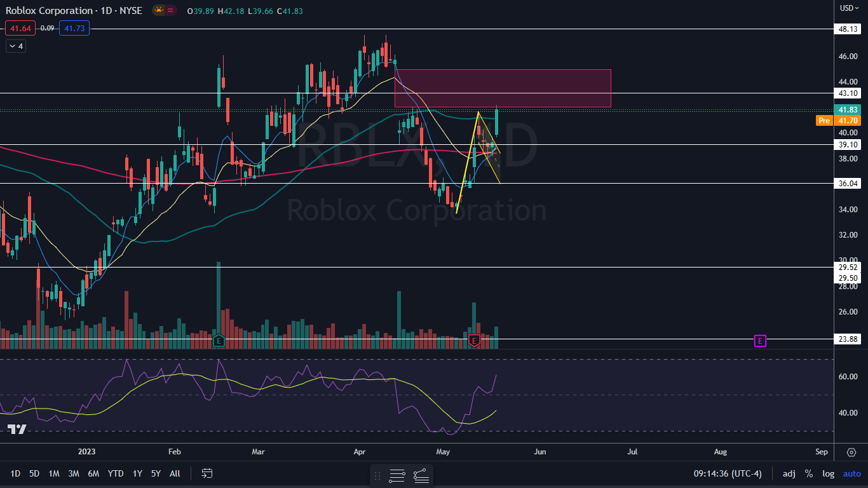Viewport: 868px width, 488px height.
Task: Click the pink approximate-data indicator icon
Action: pos(171,10)
